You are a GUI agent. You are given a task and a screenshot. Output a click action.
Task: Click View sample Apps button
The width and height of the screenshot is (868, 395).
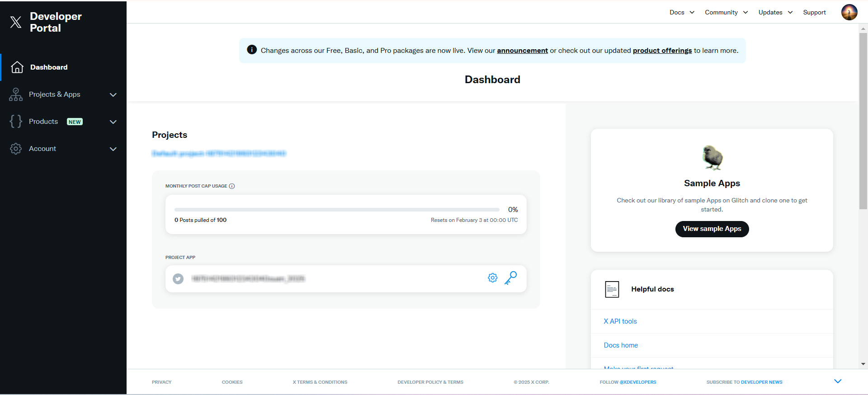tap(712, 229)
